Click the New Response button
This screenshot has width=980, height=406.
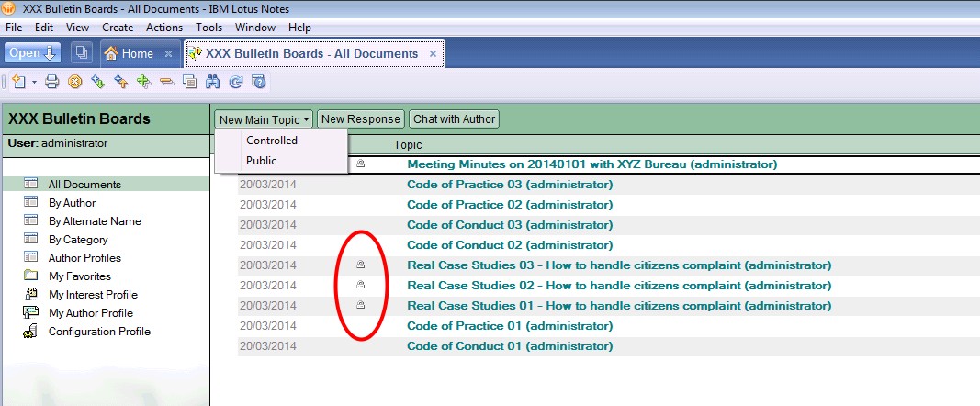pyautogui.click(x=361, y=119)
